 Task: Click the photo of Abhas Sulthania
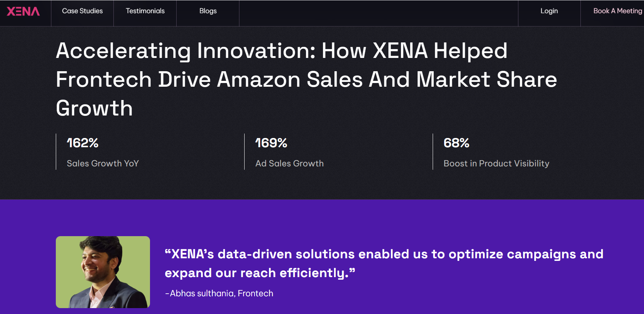click(103, 272)
